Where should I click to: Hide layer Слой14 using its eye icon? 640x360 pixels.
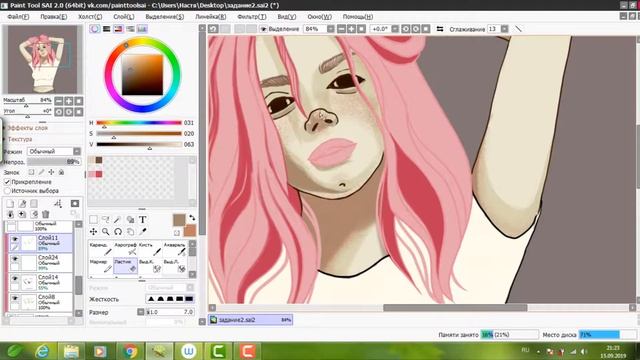pyautogui.click(x=15, y=278)
